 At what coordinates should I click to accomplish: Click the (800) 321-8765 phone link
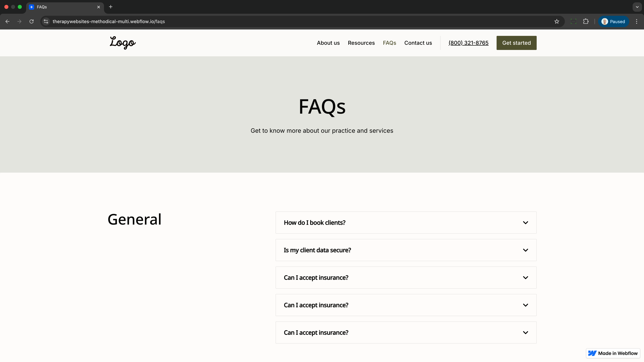click(468, 43)
